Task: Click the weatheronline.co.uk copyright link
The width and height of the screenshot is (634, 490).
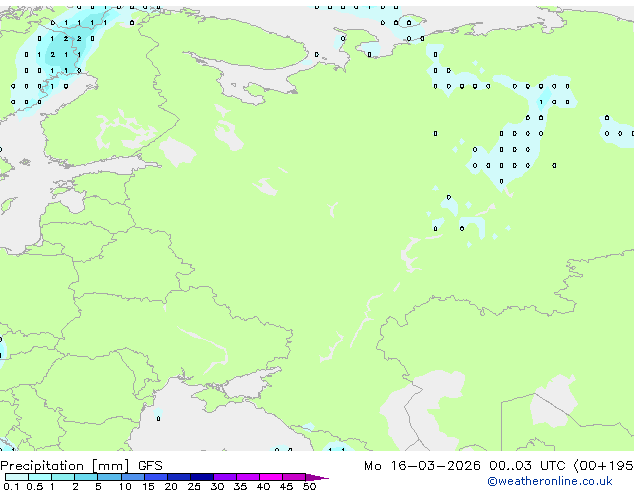Action: [x=550, y=481]
